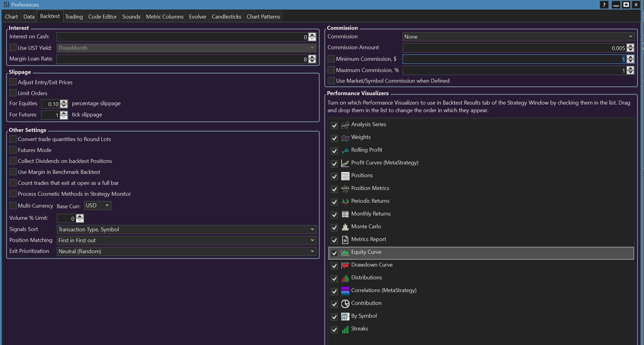This screenshot has width=644, height=345.
Task: Enable Collect Dividends on backtest Positions
Action: click(x=13, y=161)
